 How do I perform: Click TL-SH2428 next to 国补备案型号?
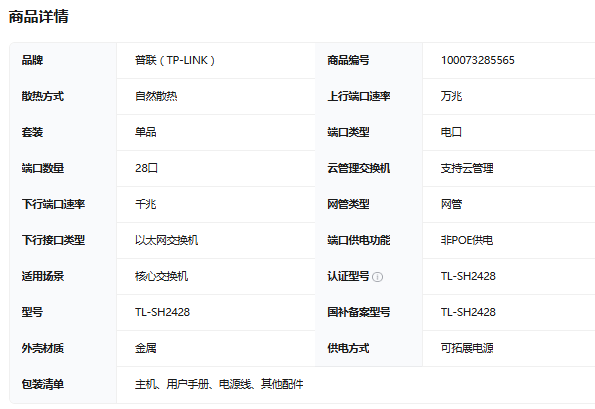[468, 312]
